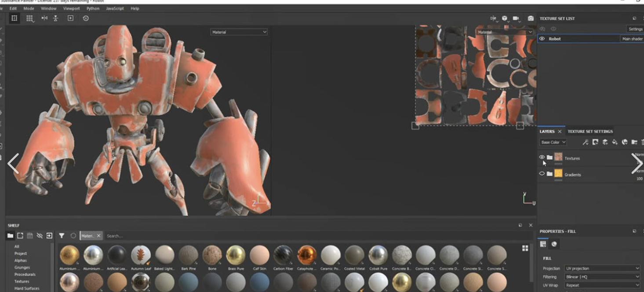The height and width of the screenshot is (292, 644).
Task: Click the Settings button in Texture Set List
Action: pos(635,29)
